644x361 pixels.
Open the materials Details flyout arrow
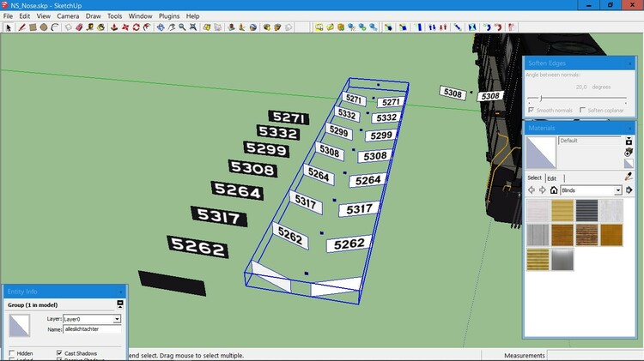point(629,190)
